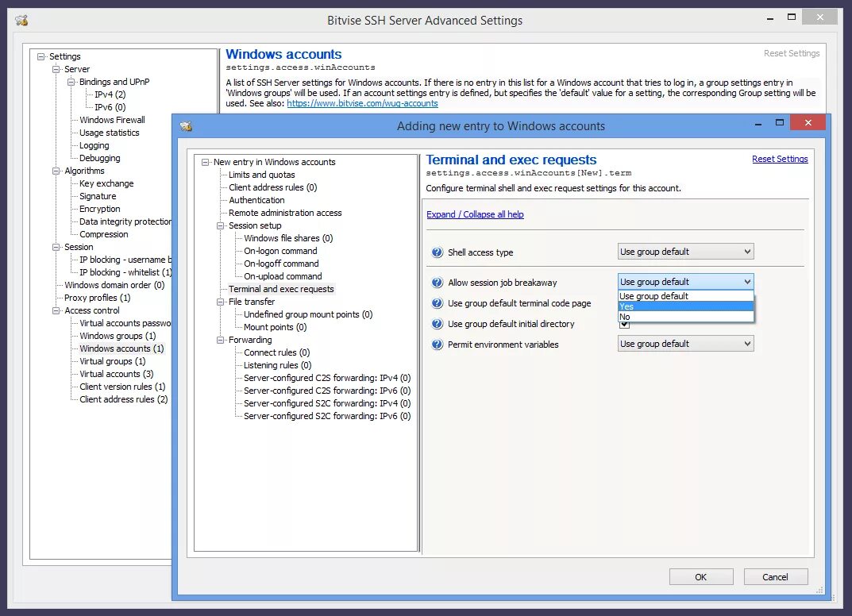Choose Yes in the breakaway dropdown list
Image resolution: width=852 pixels, height=616 pixels.
pos(686,306)
